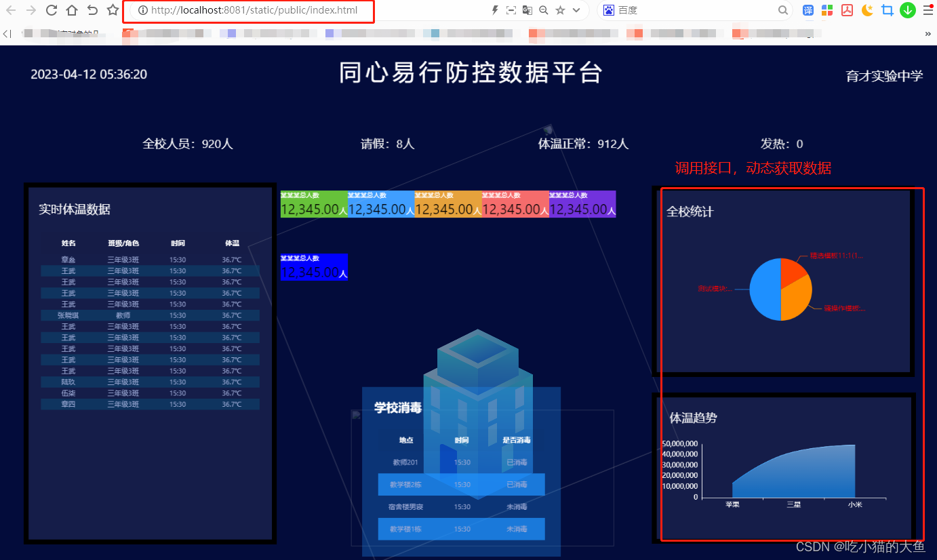The width and height of the screenshot is (937, 560).
Task: Select the 教师201 disinfection row
Action: point(462,462)
